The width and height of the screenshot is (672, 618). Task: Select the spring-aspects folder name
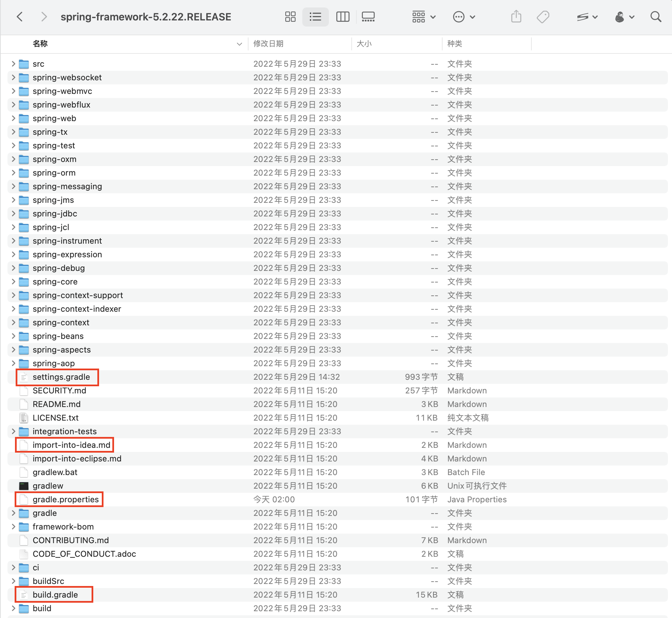pos(62,349)
